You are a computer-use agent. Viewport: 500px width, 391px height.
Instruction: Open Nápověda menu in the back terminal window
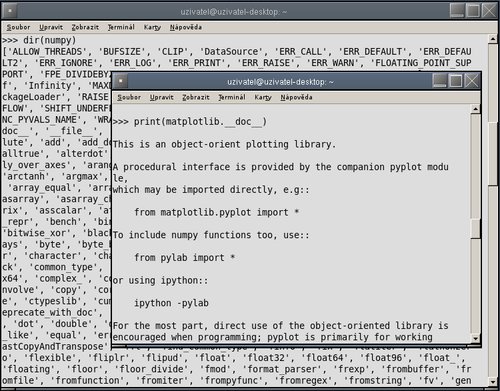[186, 27]
